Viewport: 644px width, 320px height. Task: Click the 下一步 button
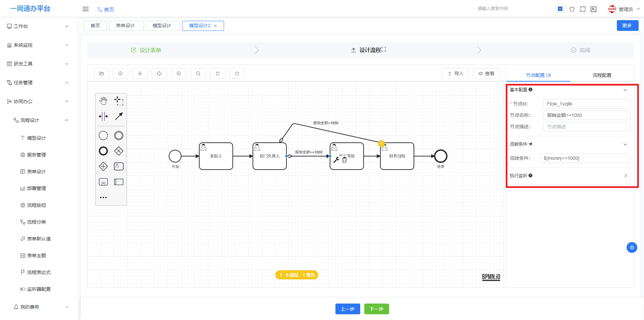[377, 309]
